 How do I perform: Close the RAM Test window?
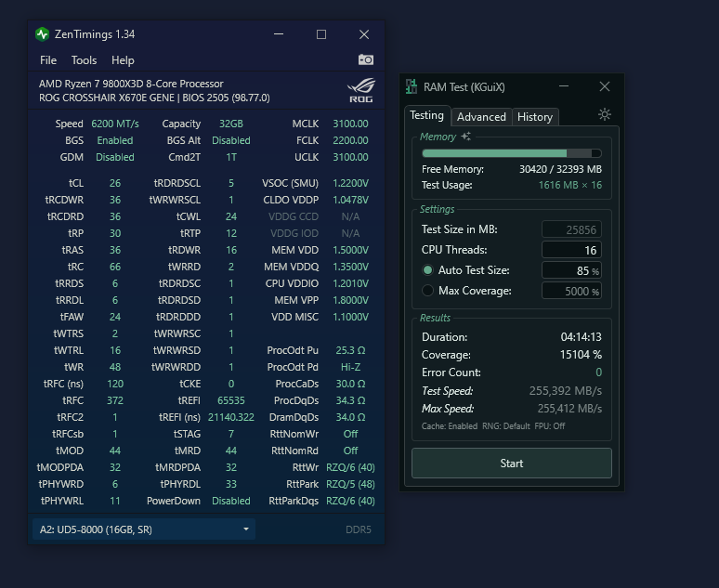(x=605, y=86)
